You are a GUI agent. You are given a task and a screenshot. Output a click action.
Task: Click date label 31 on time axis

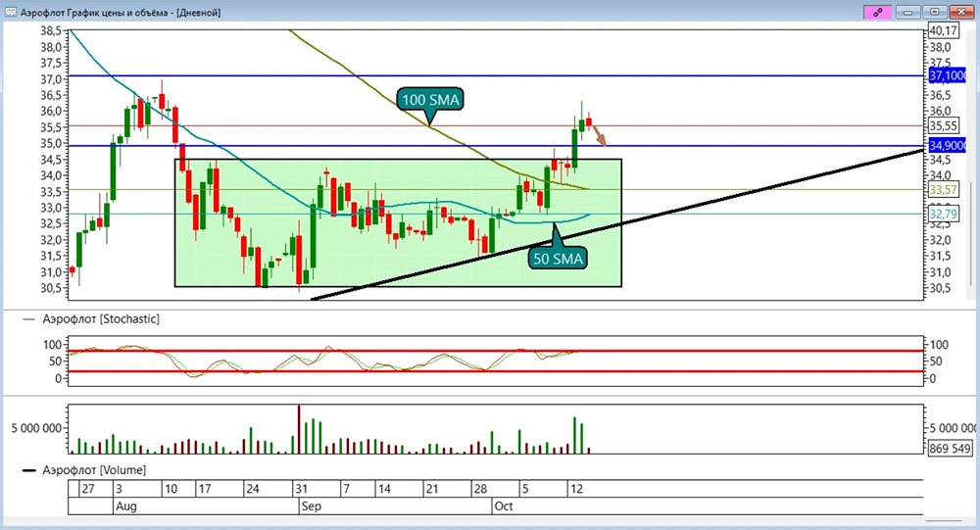pos(301,489)
